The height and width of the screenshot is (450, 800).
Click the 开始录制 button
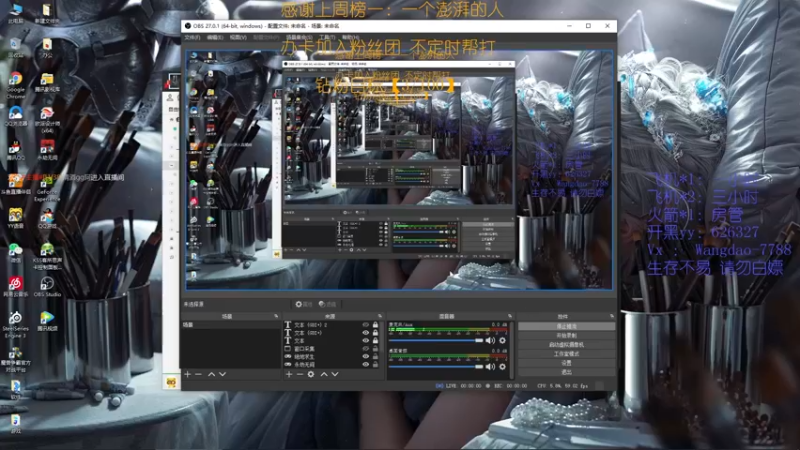[x=566, y=335]
